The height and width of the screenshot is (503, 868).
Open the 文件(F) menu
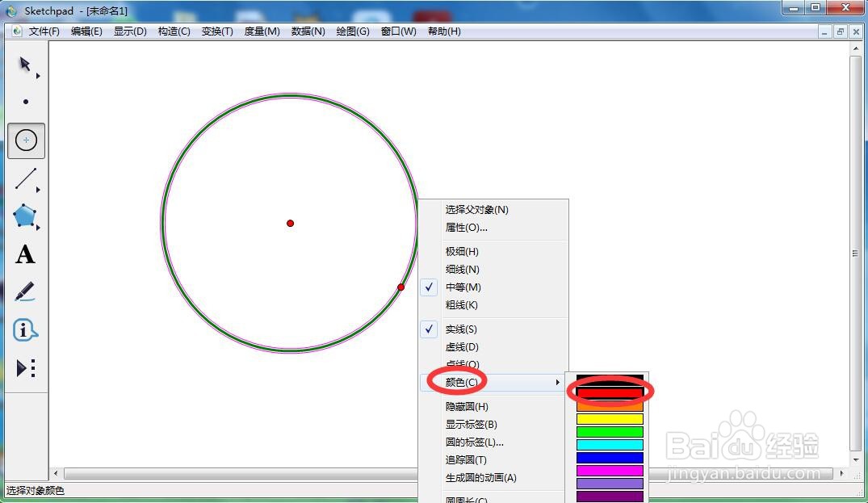click(x=44, y=31)
